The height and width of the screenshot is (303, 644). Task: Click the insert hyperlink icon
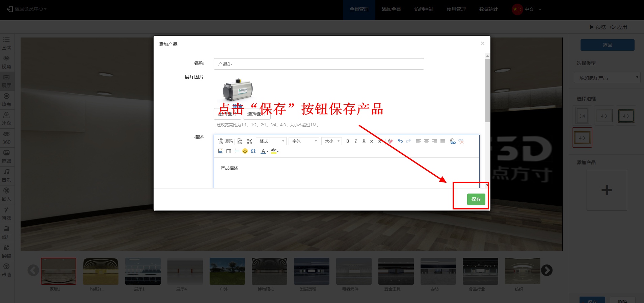[453, 141]
